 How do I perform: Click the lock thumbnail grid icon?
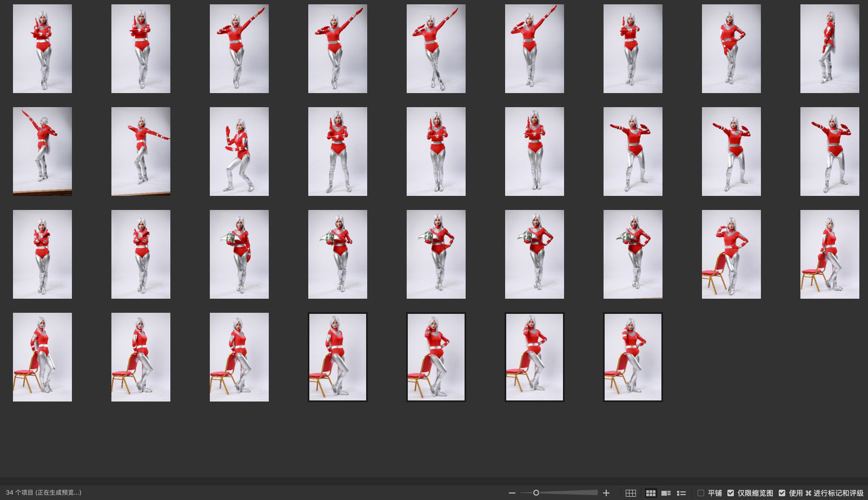631,493
